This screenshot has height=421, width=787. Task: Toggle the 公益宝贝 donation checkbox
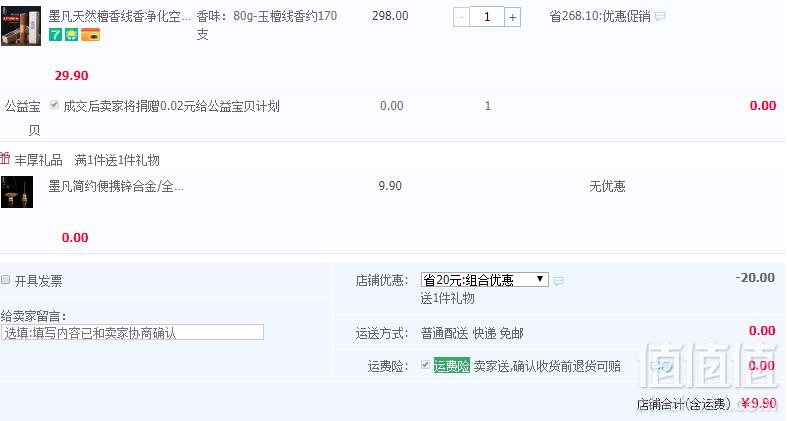tap(54, 105)
